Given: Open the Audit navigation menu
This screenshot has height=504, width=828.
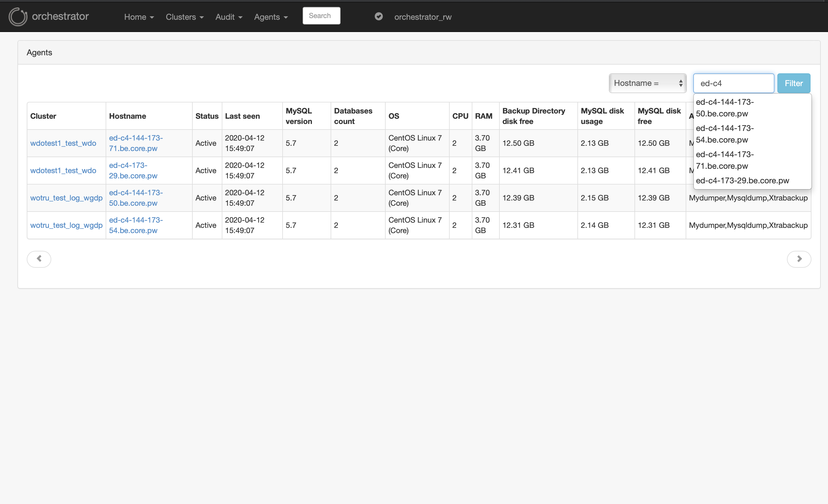Looking at the screenshot, I should coord(228,17).
